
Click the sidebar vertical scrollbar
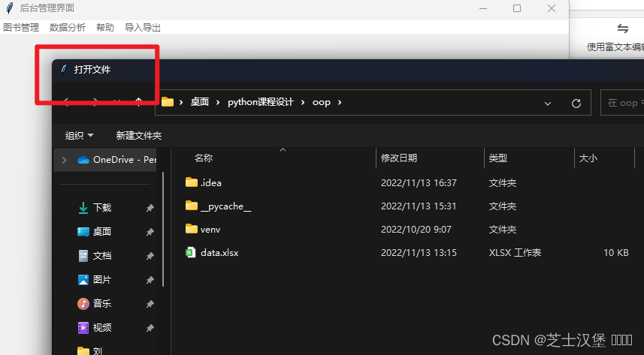tap(164, 230)
